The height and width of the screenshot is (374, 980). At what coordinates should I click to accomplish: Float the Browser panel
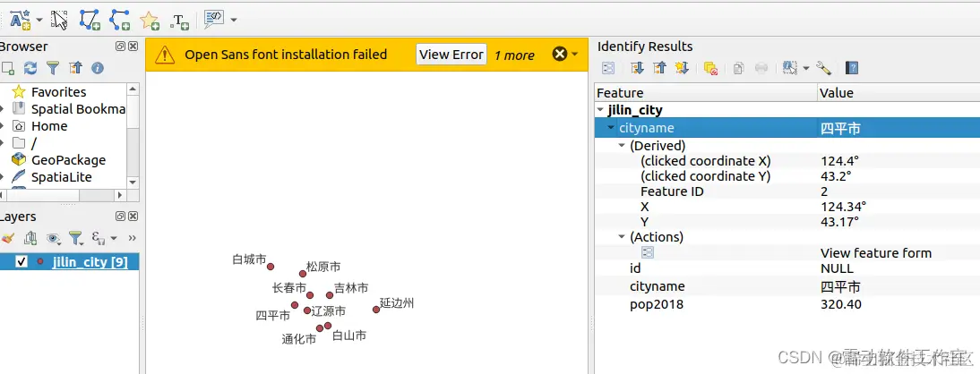click(120, 47)
